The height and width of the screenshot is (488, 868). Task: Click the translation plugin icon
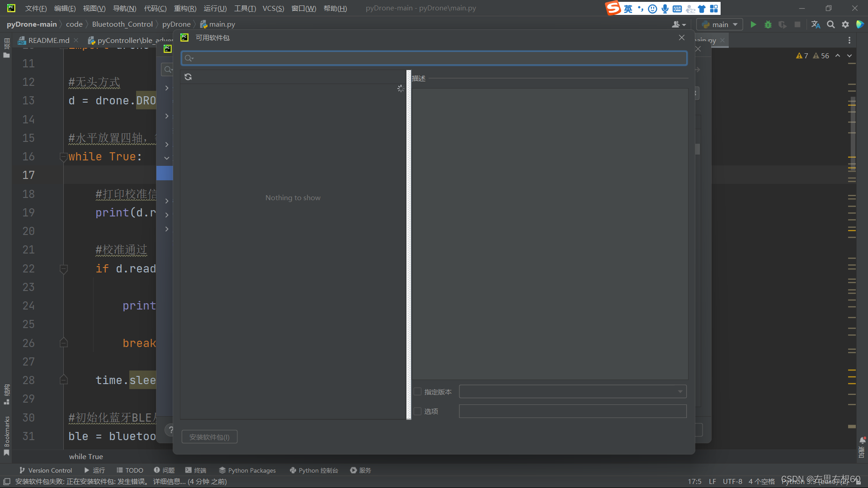pyautogui.click(x=816, y=24)
